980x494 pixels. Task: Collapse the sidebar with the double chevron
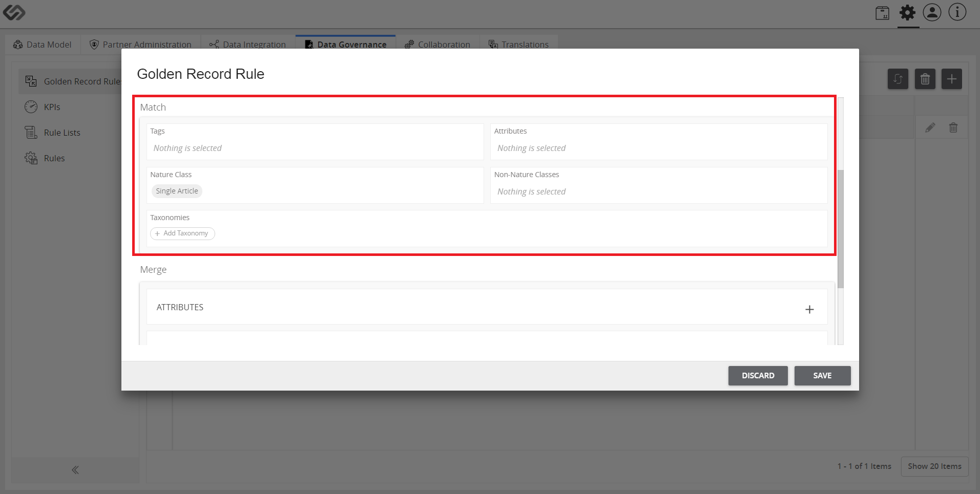point(75,470)
